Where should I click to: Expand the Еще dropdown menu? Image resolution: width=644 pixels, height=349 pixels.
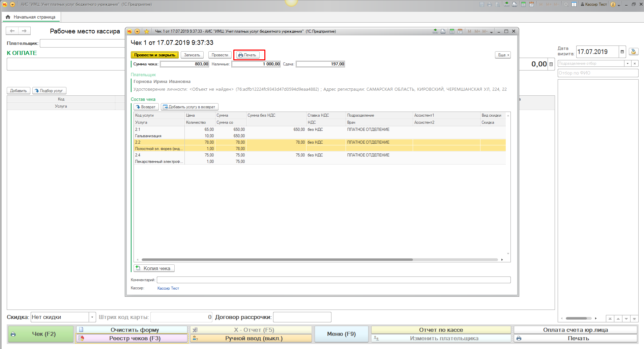click(503, 55)
